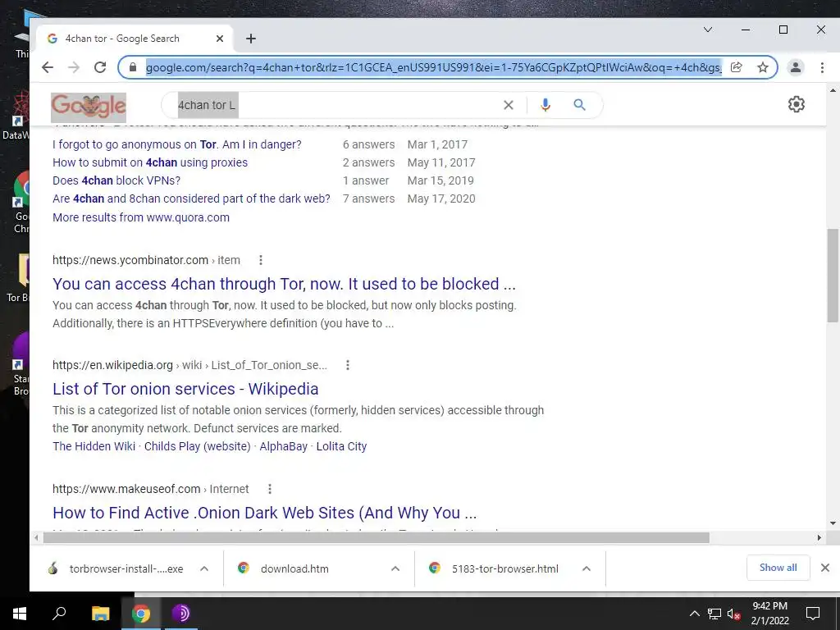Image resolution: width=840 pixels, height=630 pixels.
Task: Open 'You can access 4chan through Tor' result
Action: click(x=284, y=284)
